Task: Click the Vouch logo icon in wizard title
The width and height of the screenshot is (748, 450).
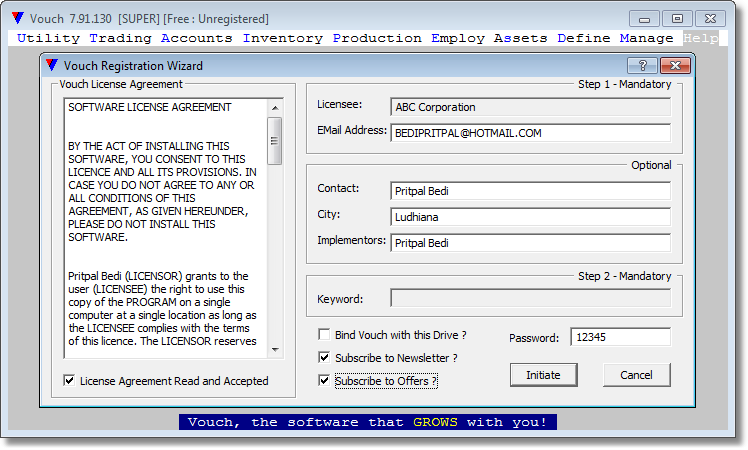Action: coord(52,65)
